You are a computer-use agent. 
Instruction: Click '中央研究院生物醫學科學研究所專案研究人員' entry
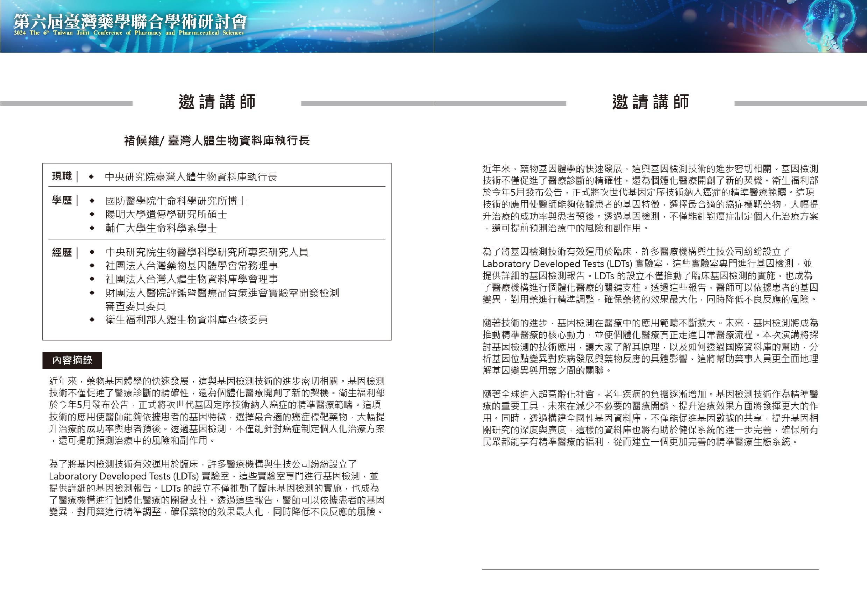click(x=207, y=252)
